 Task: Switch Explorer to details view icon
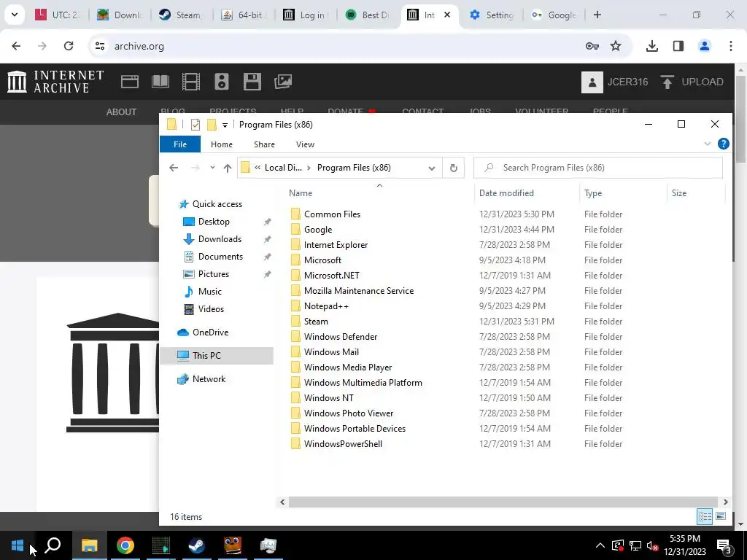tap(705, 517)
